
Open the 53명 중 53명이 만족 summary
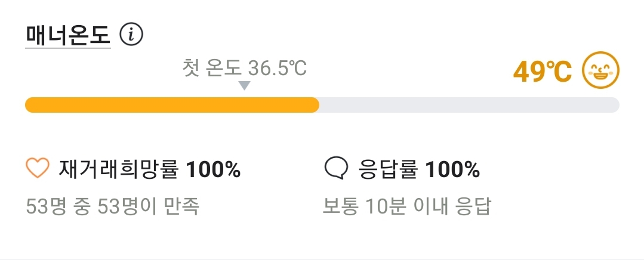point(113,207)
